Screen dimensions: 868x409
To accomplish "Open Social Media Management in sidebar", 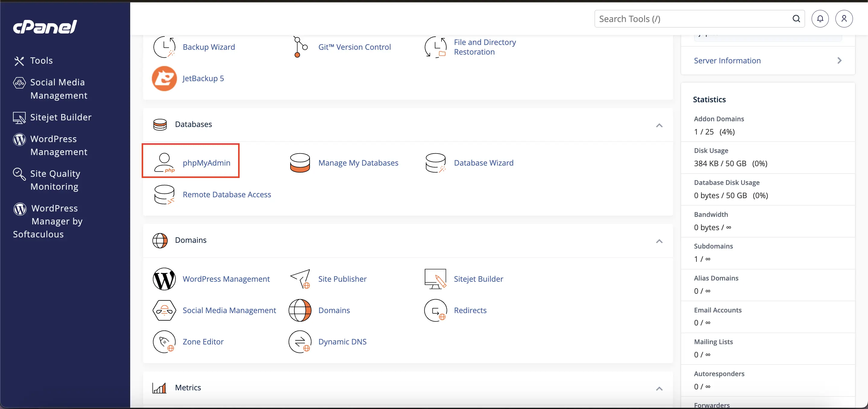I will [x=50, y=89].
